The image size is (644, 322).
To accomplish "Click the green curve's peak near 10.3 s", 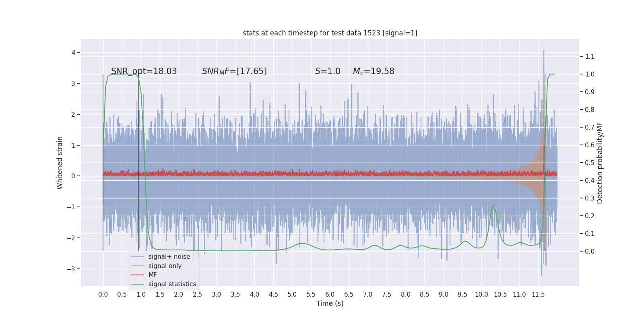I will coord(493,205).
